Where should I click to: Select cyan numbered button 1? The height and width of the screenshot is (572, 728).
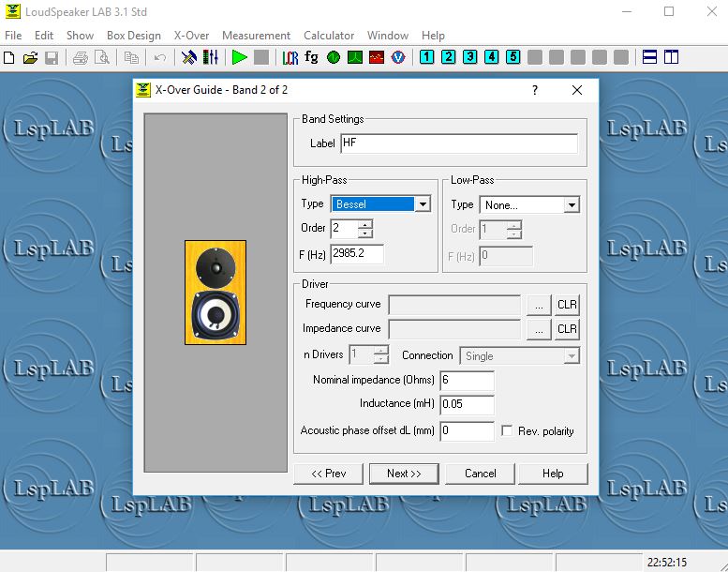coord(426,57)
